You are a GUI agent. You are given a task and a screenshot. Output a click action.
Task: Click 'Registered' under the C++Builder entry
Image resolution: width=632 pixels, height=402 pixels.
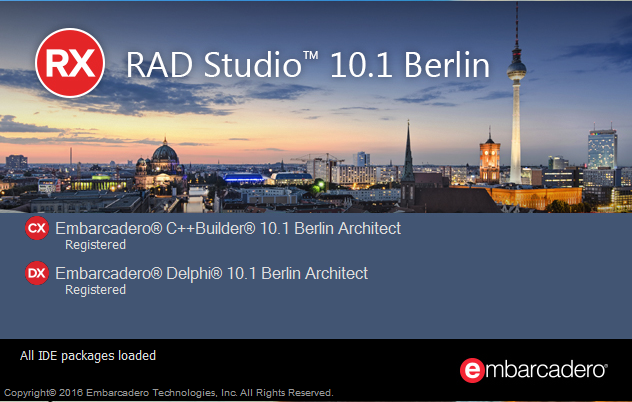[x=95, y=244]
